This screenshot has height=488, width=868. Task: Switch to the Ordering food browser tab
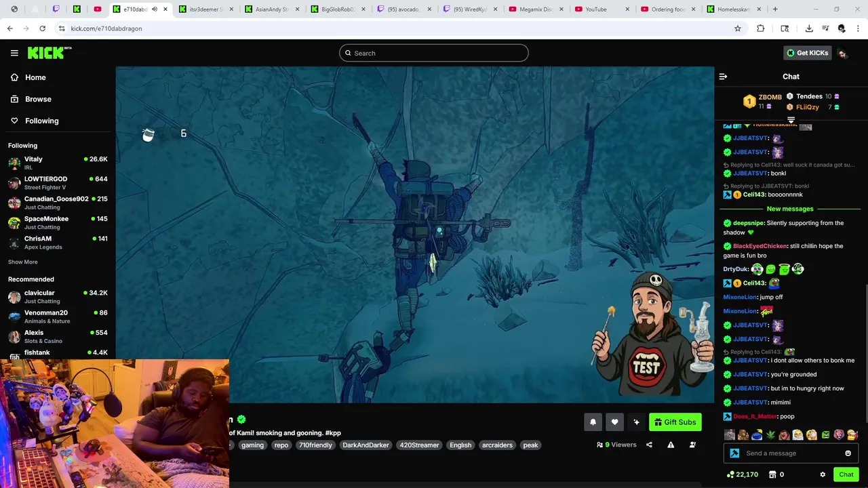coord(668,9)
